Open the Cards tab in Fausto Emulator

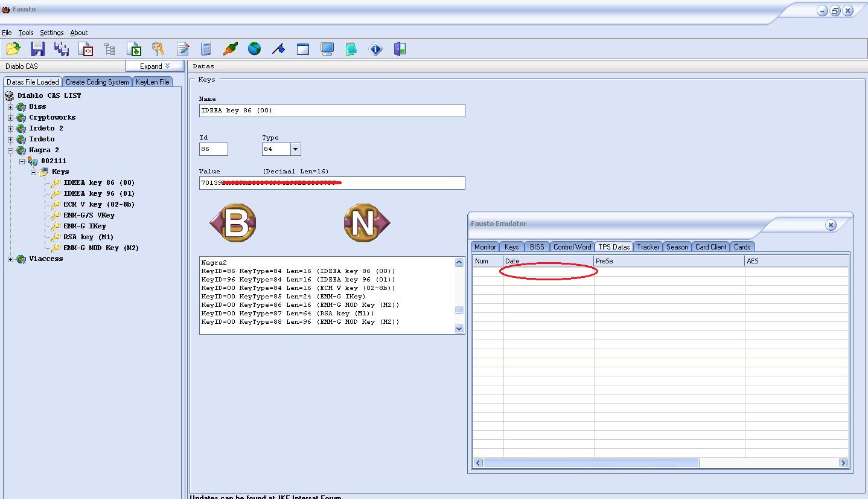point(742,247)
